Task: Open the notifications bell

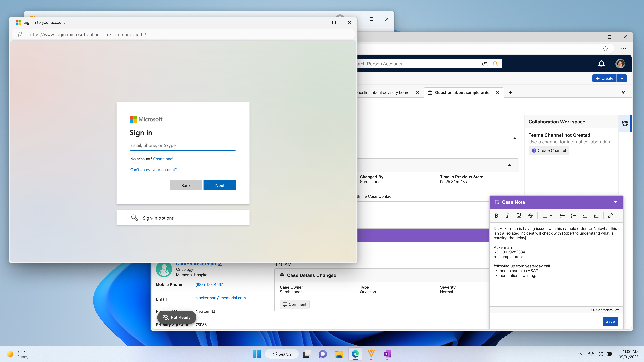Action: point(601,64)
